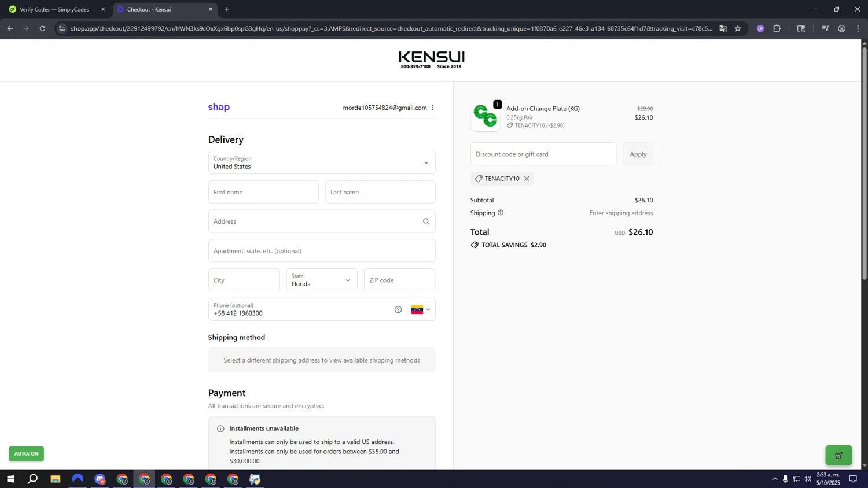Click the green cart extension button
Image resolution: width=868 pixels, height=488 pixels.
[838, 456]
